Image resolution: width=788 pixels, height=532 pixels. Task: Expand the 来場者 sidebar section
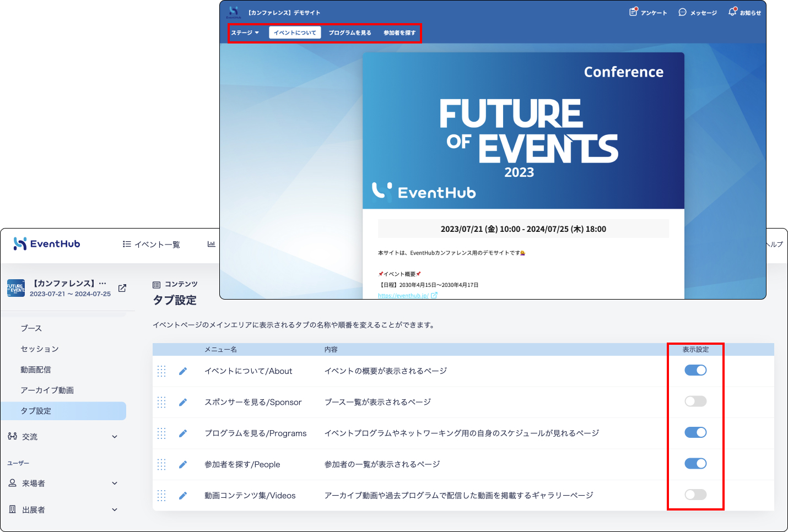tap(115, 483)
